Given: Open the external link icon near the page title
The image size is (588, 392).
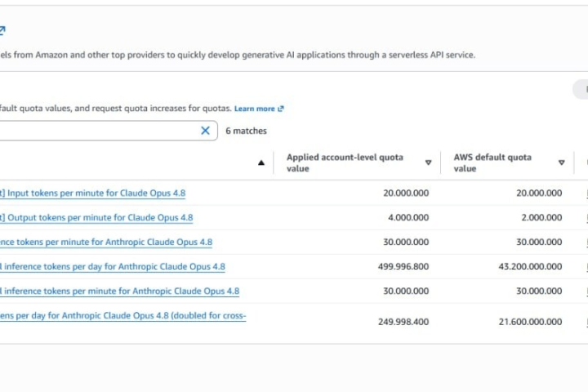Looking at the screenshot, I should point(2,30).
